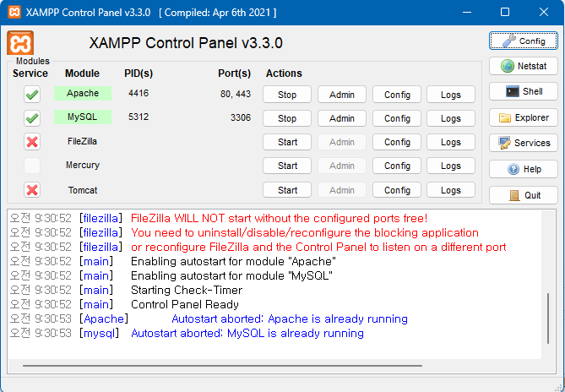Open Services icon button
The image size is (565, 392).
[523, 143]
